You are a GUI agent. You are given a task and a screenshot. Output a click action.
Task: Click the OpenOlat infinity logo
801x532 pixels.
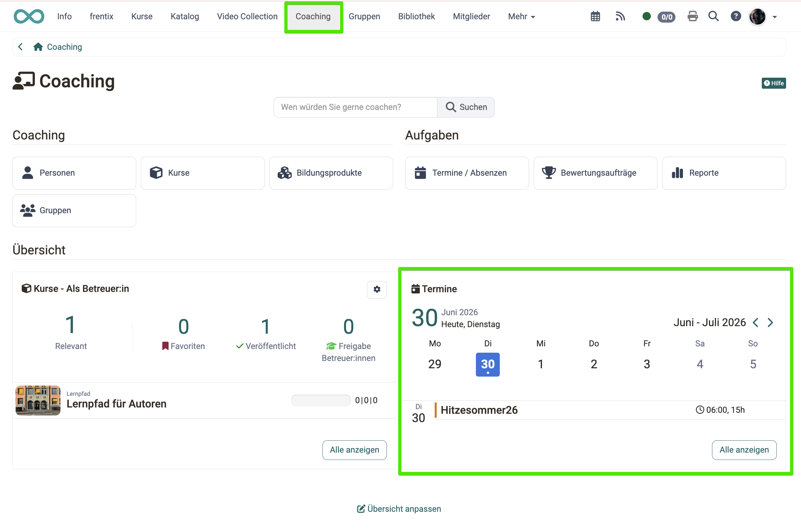coord(29,16)
